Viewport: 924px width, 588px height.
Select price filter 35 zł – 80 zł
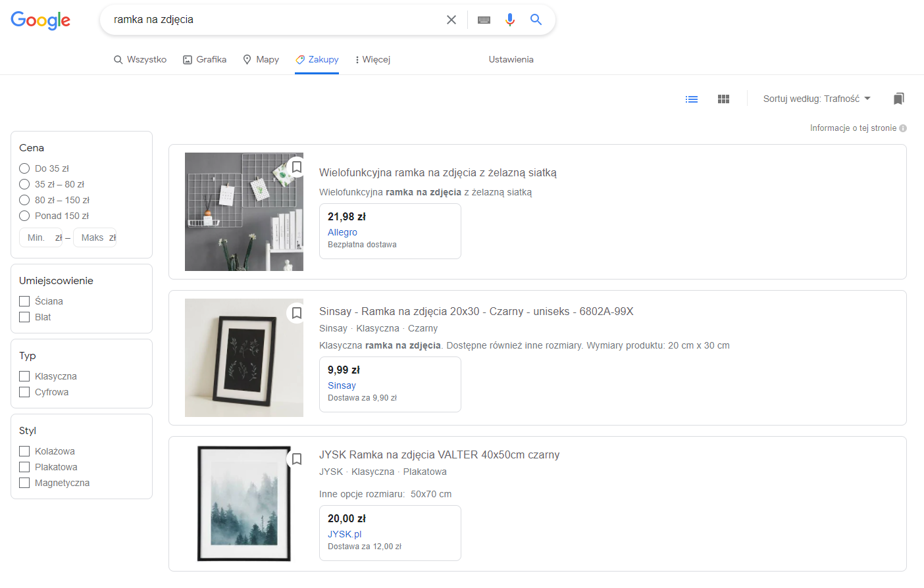tap(24, 184)
